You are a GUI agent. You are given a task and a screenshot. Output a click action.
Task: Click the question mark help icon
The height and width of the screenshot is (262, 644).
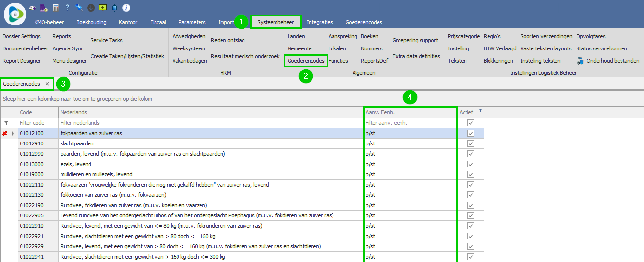67,7
